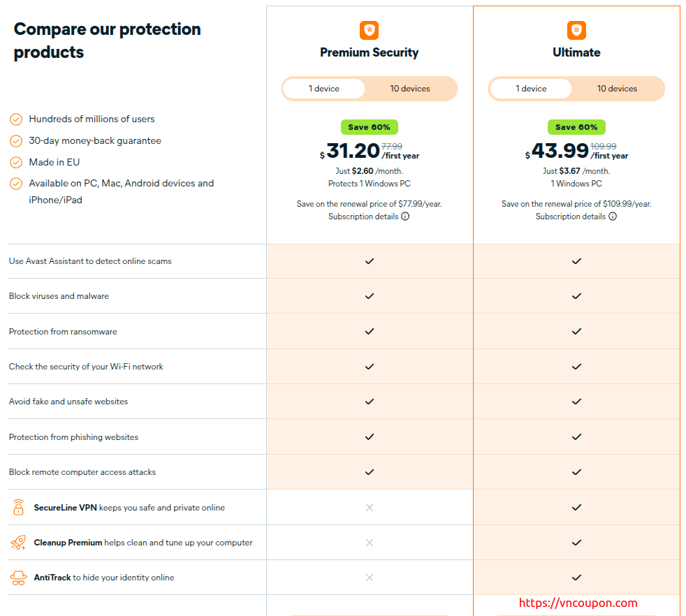Viewport: 686px width, 616px height.
Task: Click the Cleanup Premium rocket icon
Action: pyautogui.click(x=19, y=543)
